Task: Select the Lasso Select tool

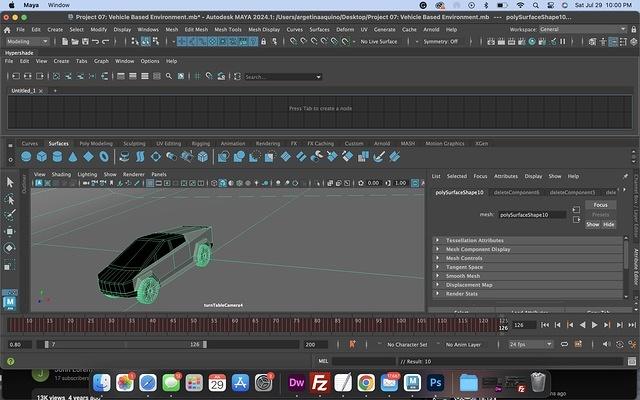Action: tap(10, 199)
